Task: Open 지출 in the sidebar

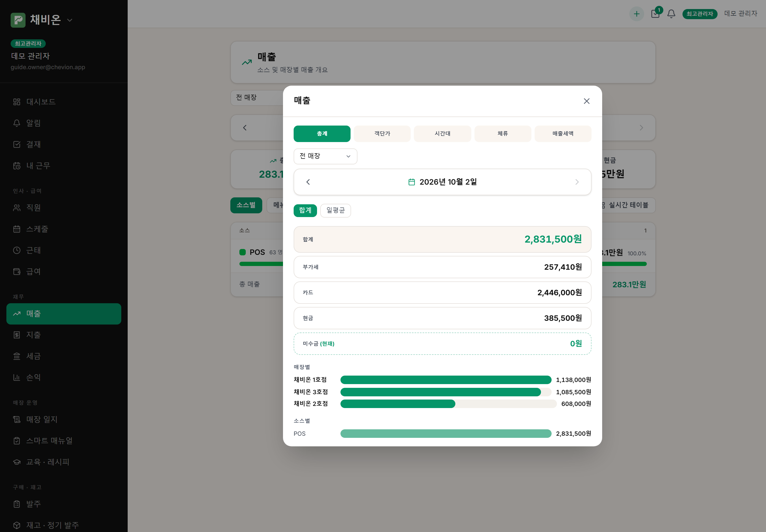Action: [x=64, y=335]
